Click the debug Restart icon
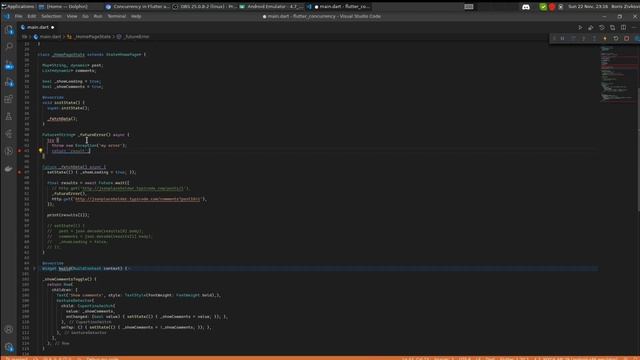The width and height of the screenshot is (640, 360). click(616, 38)
